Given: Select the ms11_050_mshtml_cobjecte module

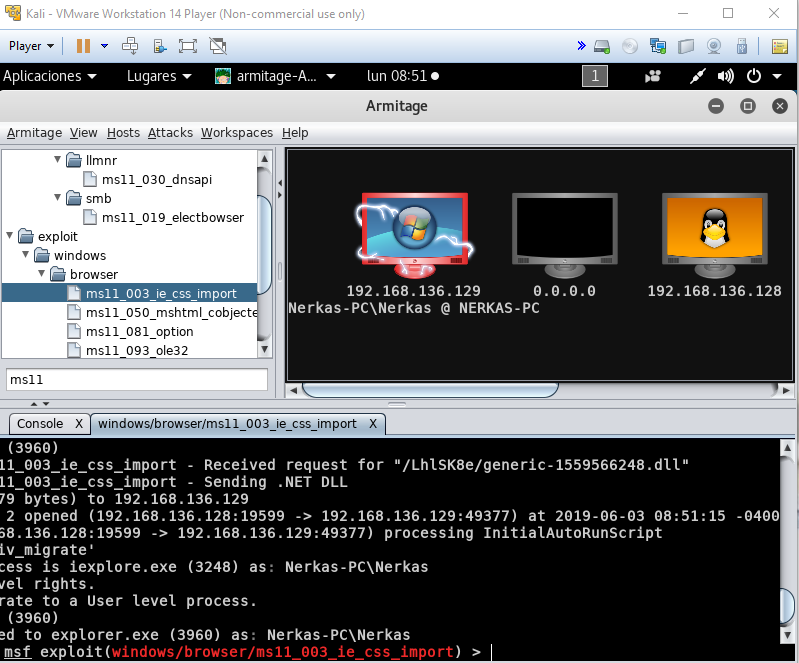Looking at the screenshot, I should coord(171,312).
